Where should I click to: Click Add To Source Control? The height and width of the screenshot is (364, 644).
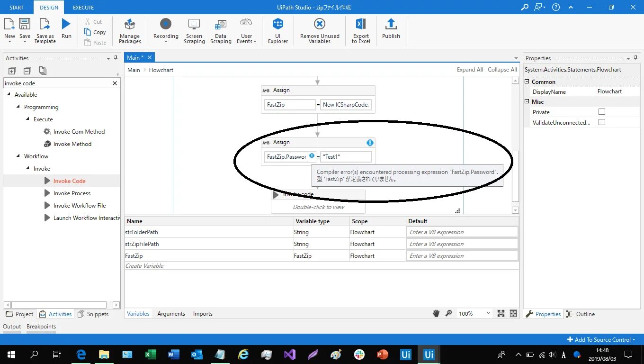pos(601,340)
